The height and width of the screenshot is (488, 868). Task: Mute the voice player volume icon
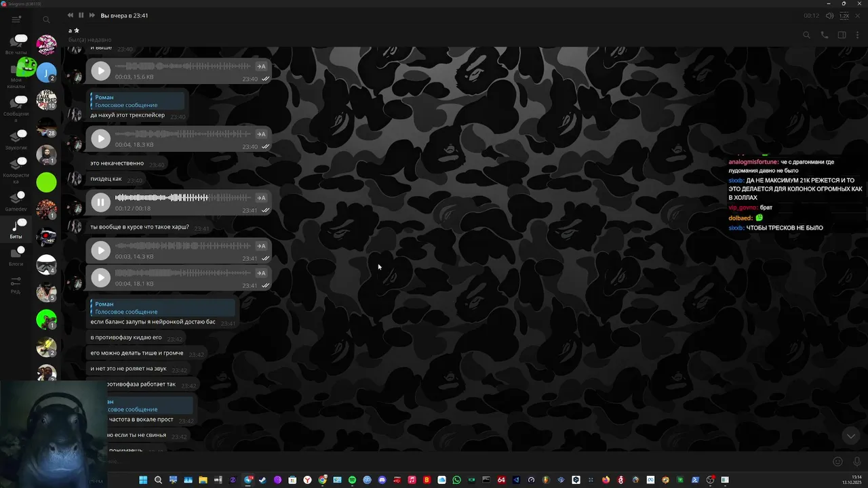click(829, 16)
